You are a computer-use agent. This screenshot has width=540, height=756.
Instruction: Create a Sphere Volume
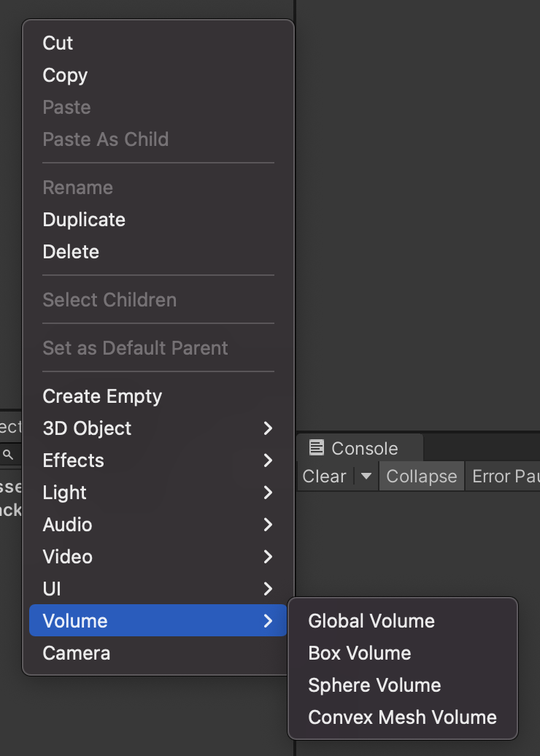[x=374, y=685]
